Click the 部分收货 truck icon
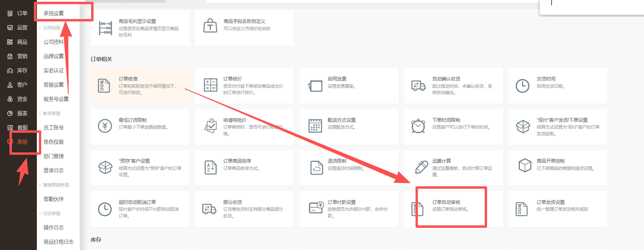Image resolution: width=644 pixels, height=250 pixels. pos(209,209)
